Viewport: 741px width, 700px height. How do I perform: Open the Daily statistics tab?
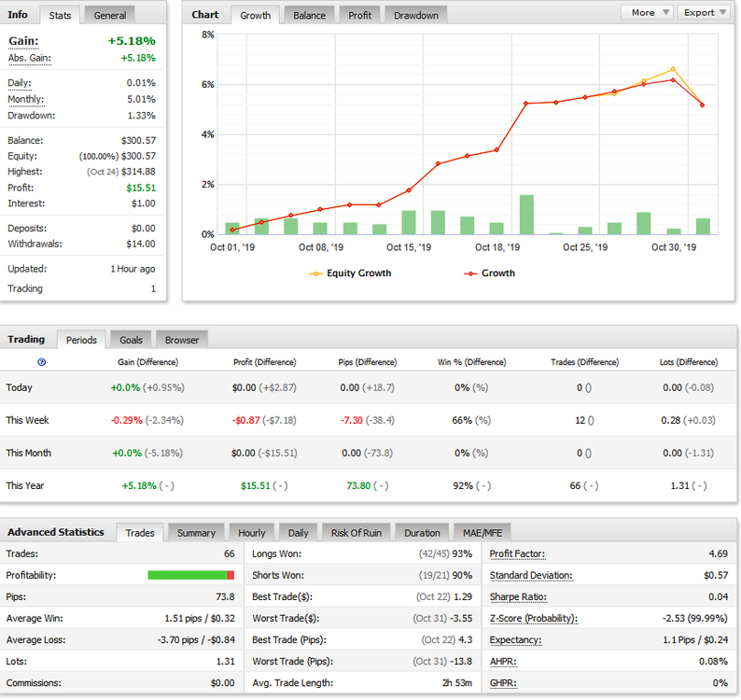(x=299, y=533)
